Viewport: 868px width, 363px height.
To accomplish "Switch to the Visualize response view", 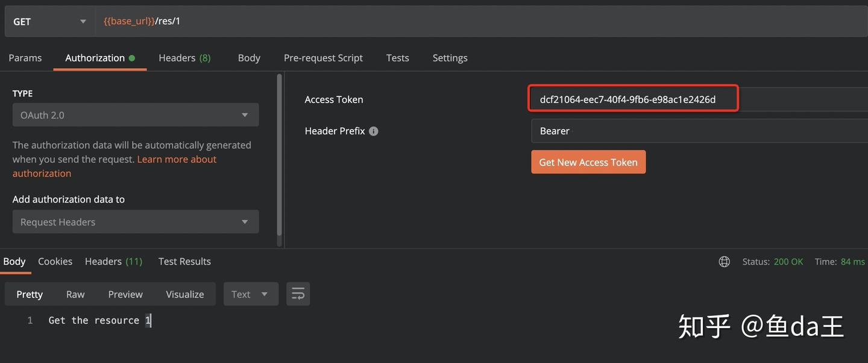I will pos(184,294).
